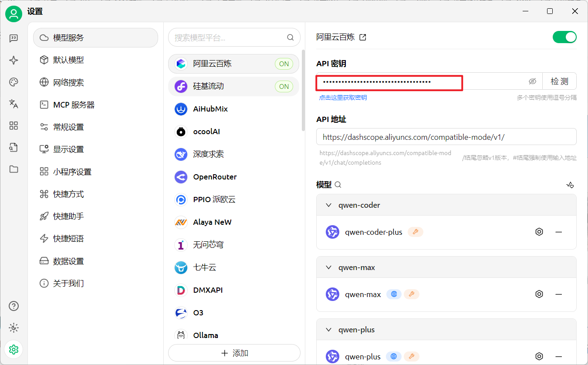Open the translate icon in left sidebar
Image resolution: width=588 pixels, height=365 pixels.
coord(14,104)
